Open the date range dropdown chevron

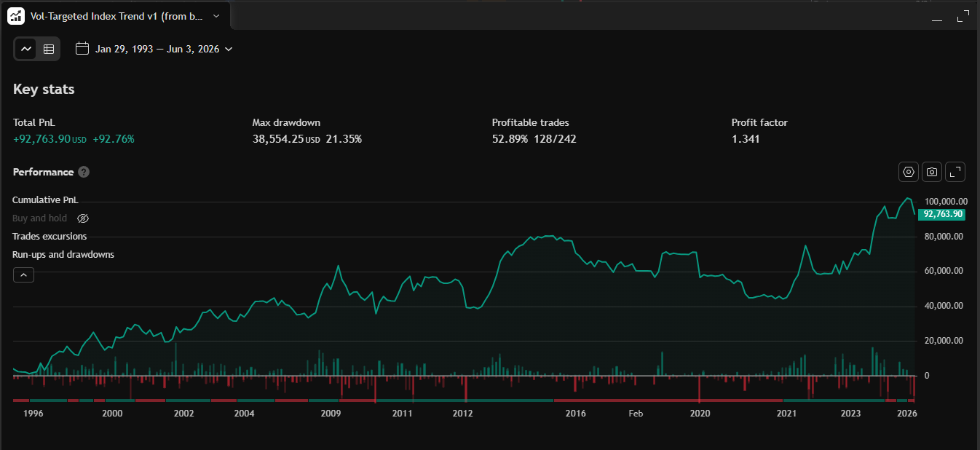point(229,49)
